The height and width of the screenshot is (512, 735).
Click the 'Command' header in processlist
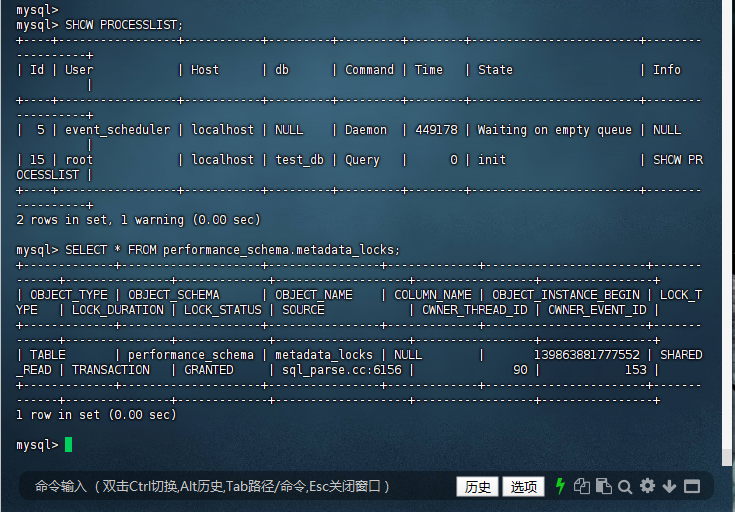click(369, 70)
